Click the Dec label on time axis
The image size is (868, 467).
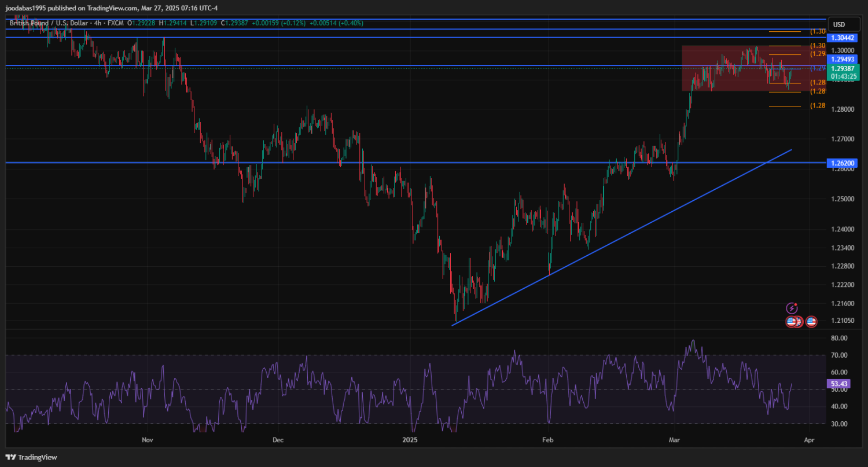[x=278, y=440]
